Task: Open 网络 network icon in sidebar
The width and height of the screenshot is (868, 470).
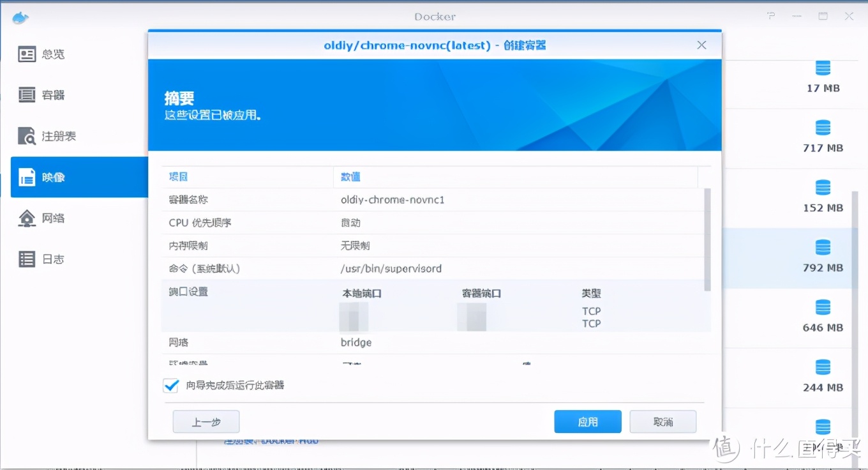Action: 27,218
